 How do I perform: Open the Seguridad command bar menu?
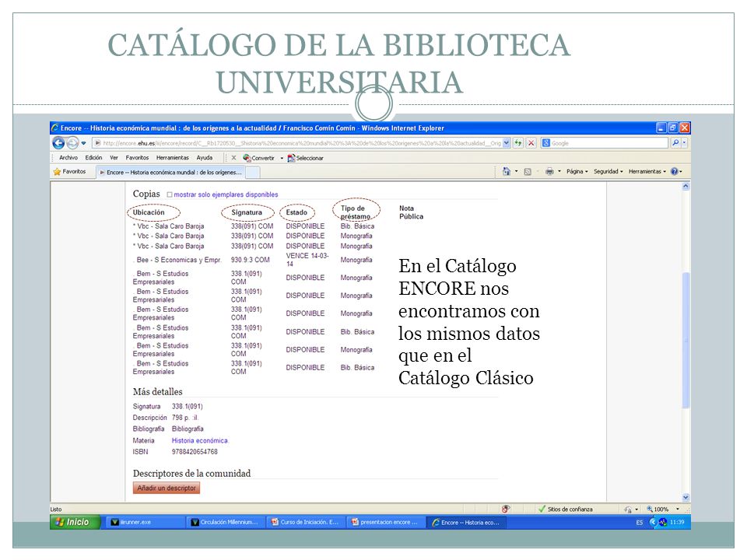pyautogui.click(x=608, y=171)
